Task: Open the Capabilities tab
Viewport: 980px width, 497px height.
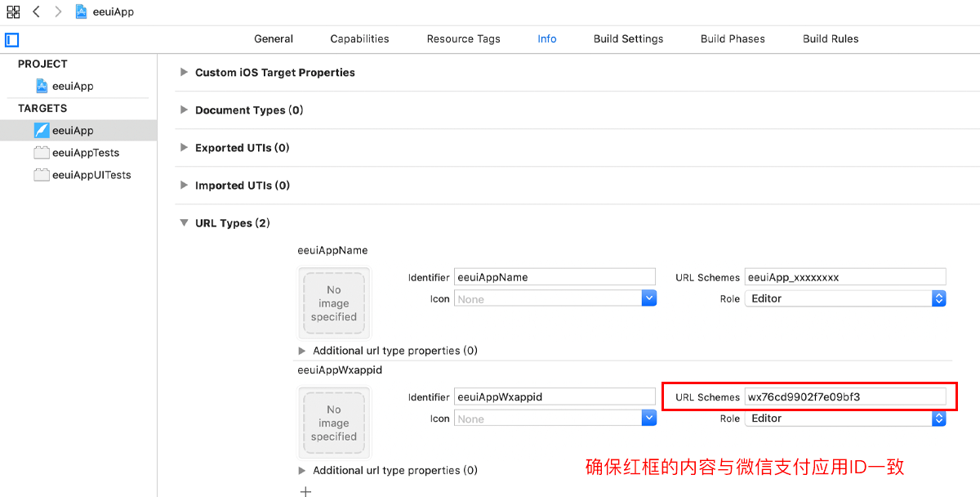Action: coord(359,38)
